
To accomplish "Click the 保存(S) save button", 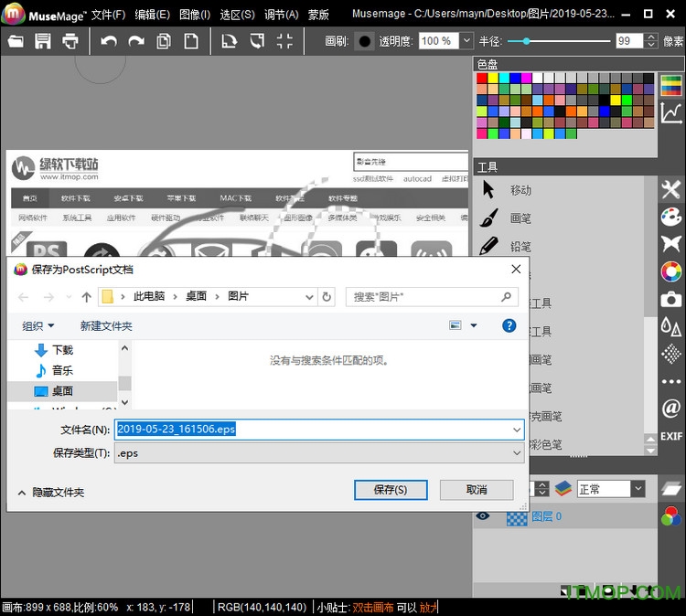I will tap(391, 490).
